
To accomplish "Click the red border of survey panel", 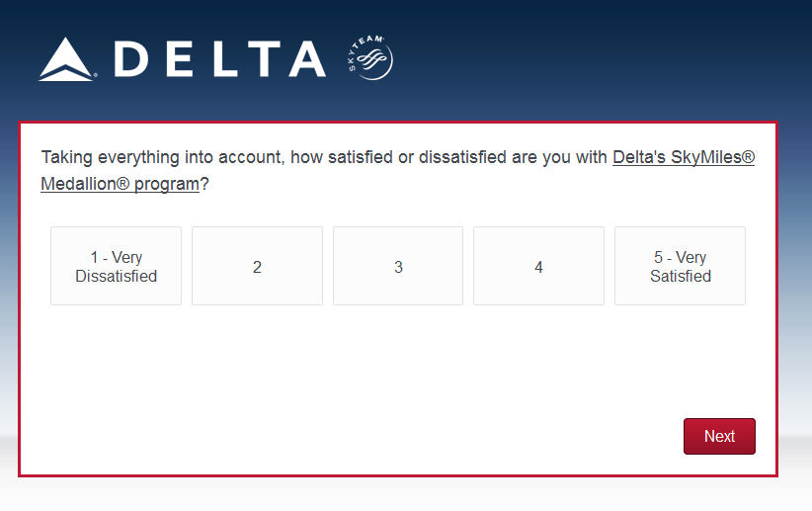I will [19, 297].
